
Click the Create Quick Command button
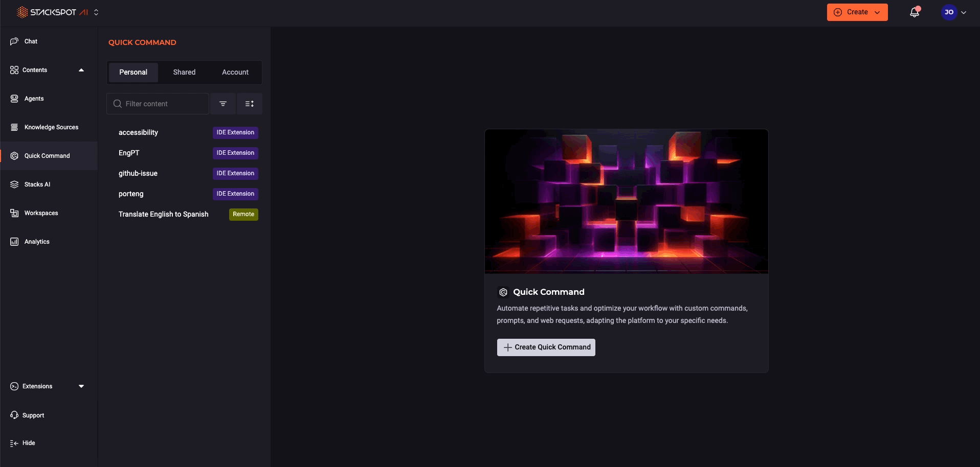click(x=545, y=347)
